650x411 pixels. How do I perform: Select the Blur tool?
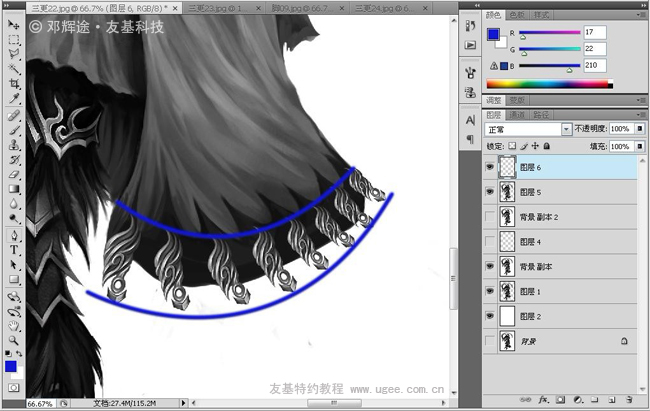(x=13, y=204)
